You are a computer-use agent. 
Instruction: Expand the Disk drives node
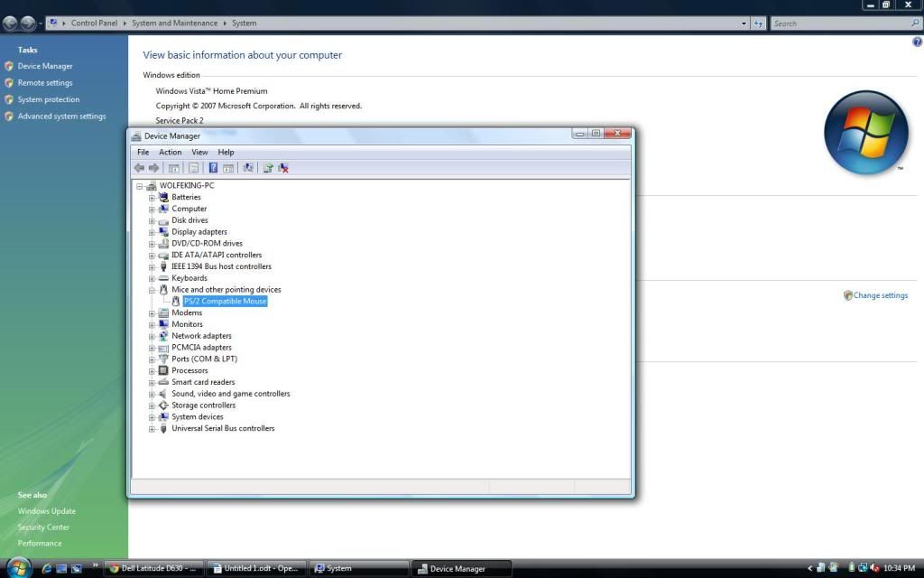(x=152, y=220)
